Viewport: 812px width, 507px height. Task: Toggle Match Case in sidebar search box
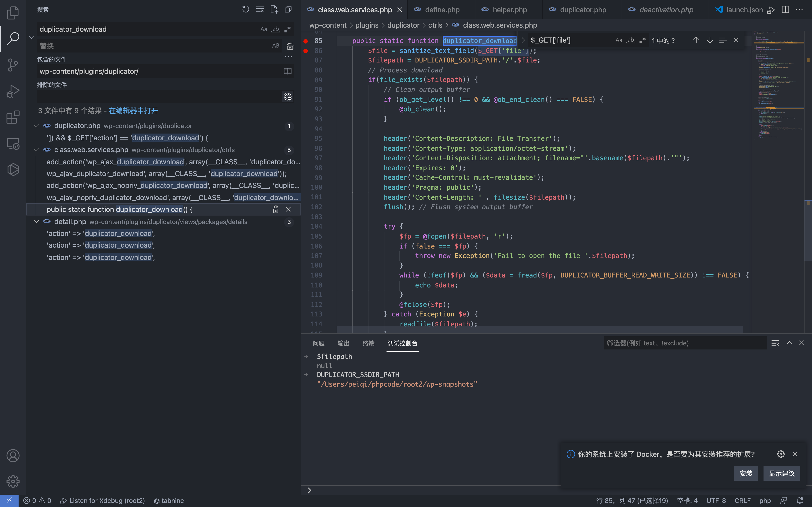[x=264, y=29]
